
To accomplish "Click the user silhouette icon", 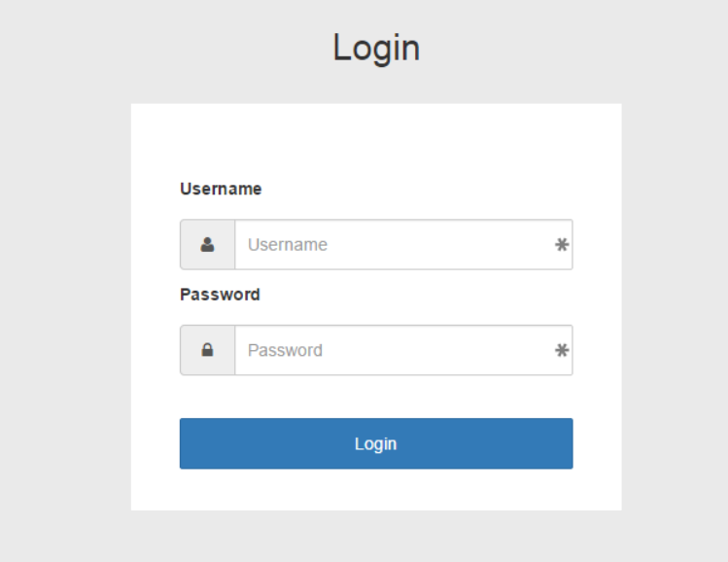I will click(x=208, y=244).
